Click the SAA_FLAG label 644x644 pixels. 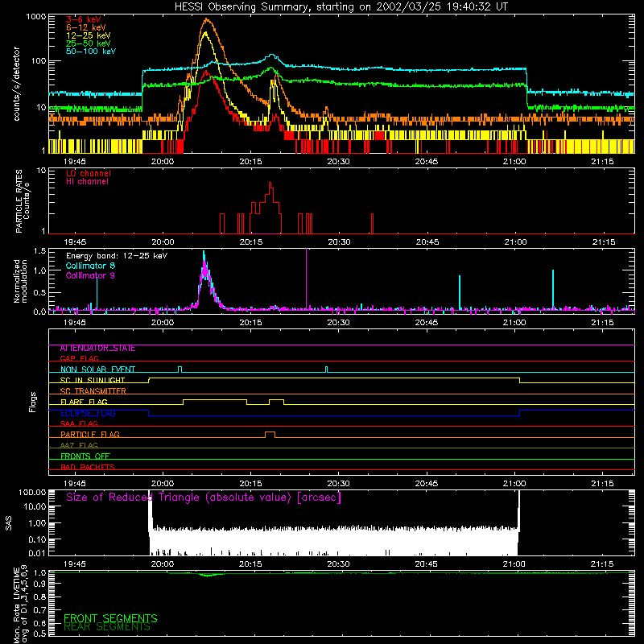(x=79, y=423)
